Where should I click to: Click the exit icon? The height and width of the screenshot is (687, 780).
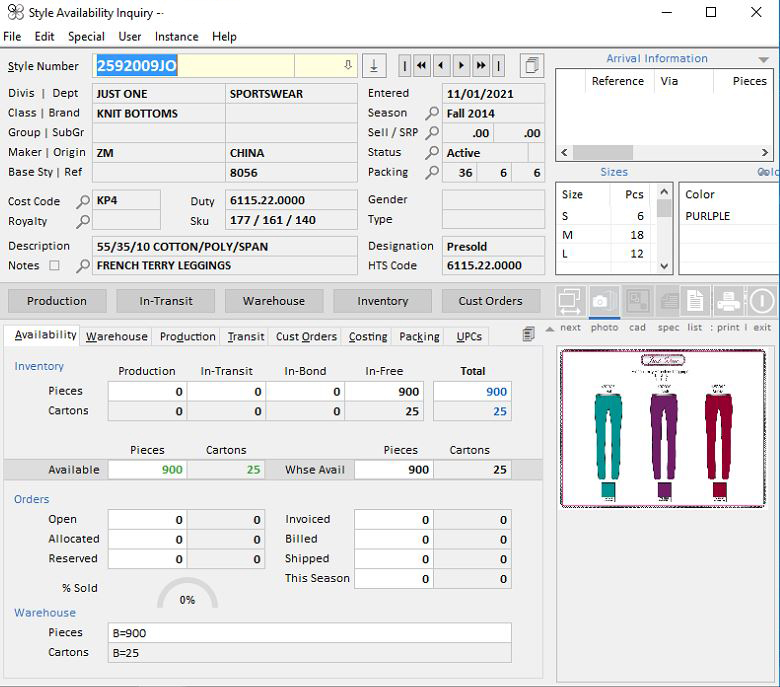[x=761, y=301]
